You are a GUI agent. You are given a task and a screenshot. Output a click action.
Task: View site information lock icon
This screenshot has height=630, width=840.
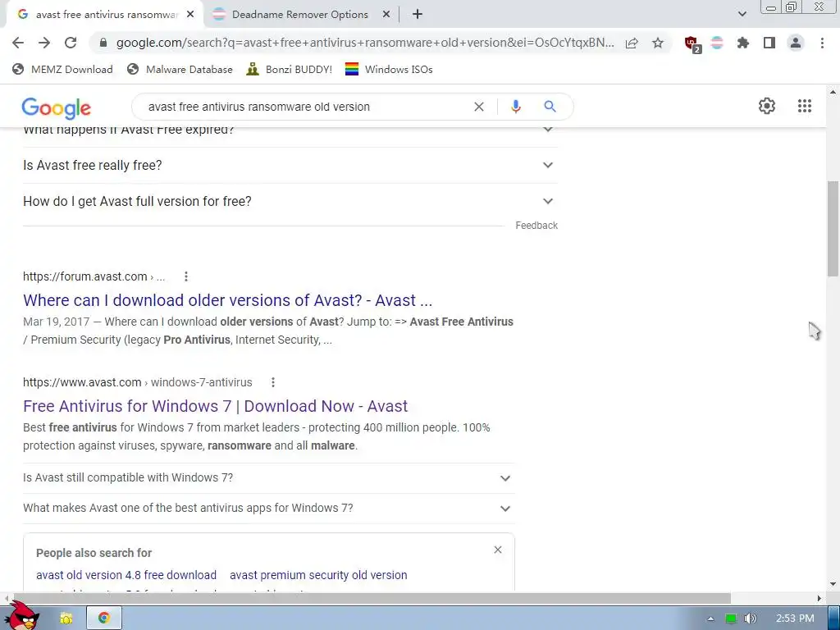[103, 43]
